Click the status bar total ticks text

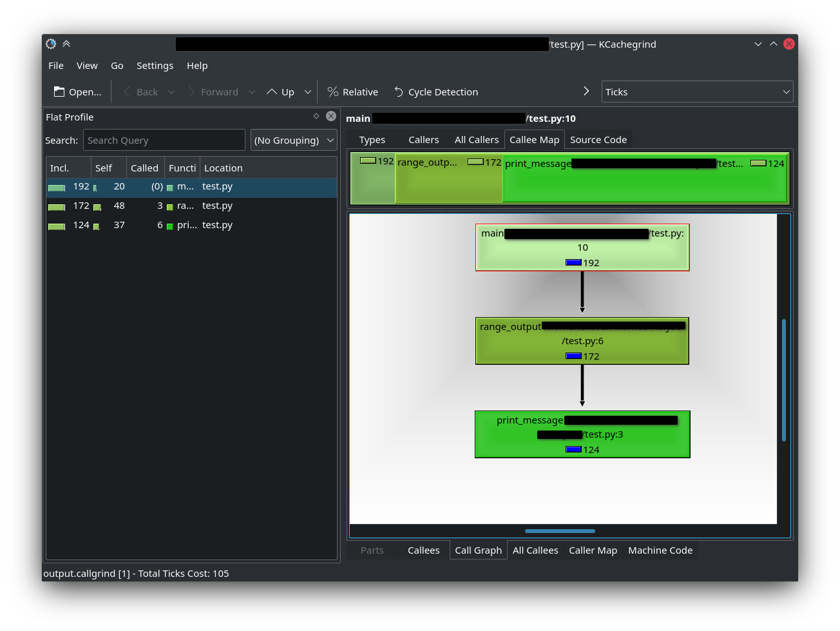pyautogui.click(x=136, y=574)
